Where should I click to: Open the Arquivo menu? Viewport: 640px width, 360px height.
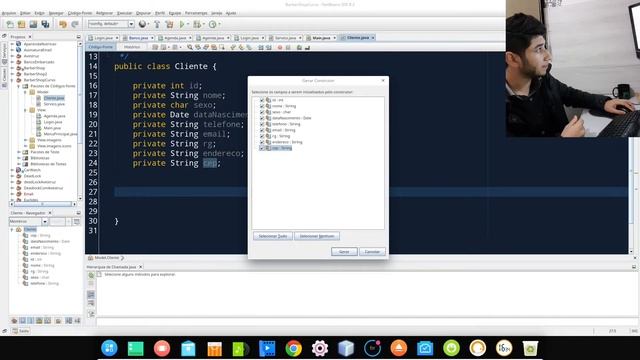[x=9, y=13]
